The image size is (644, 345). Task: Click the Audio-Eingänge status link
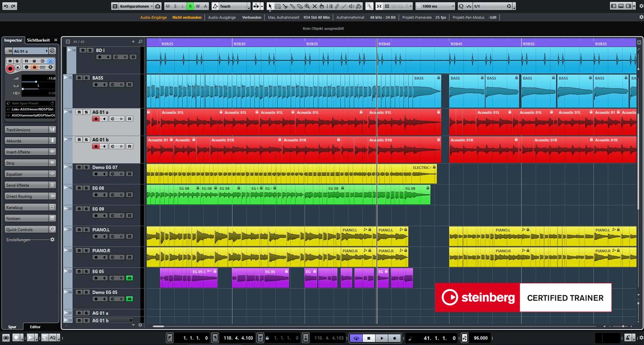pos(154,18)
